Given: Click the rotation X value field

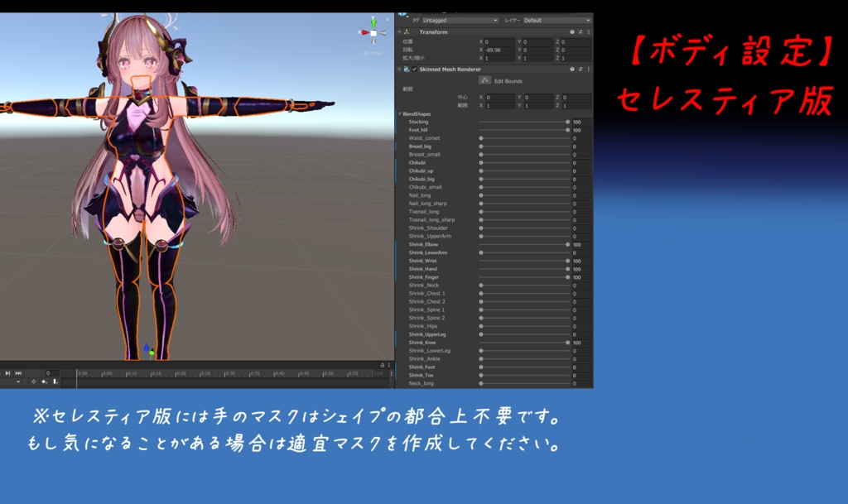Looking at the screenshot, I should [x=498, y=50].
